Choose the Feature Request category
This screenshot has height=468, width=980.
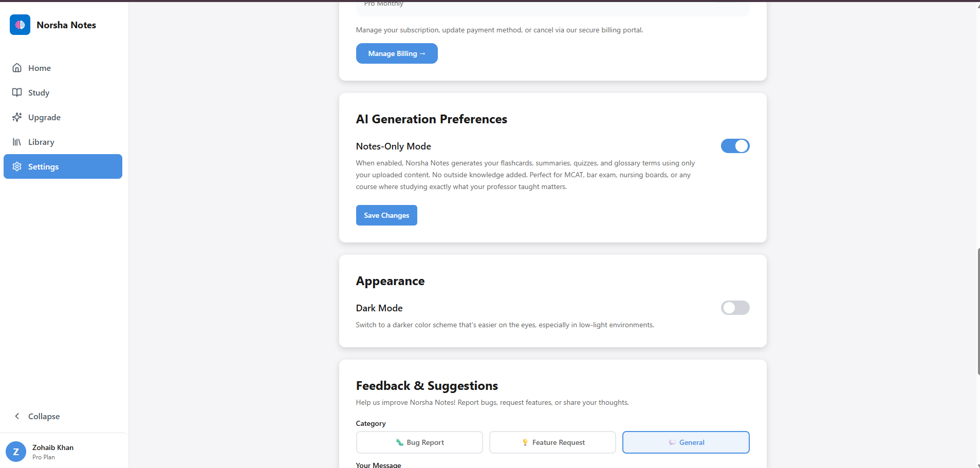tap(552, 442)
